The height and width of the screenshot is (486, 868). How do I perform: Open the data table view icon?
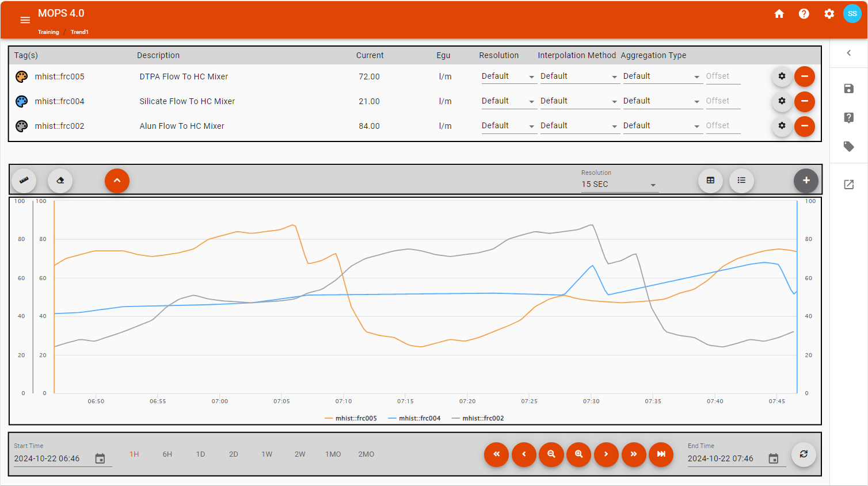[x=710, y=181]
